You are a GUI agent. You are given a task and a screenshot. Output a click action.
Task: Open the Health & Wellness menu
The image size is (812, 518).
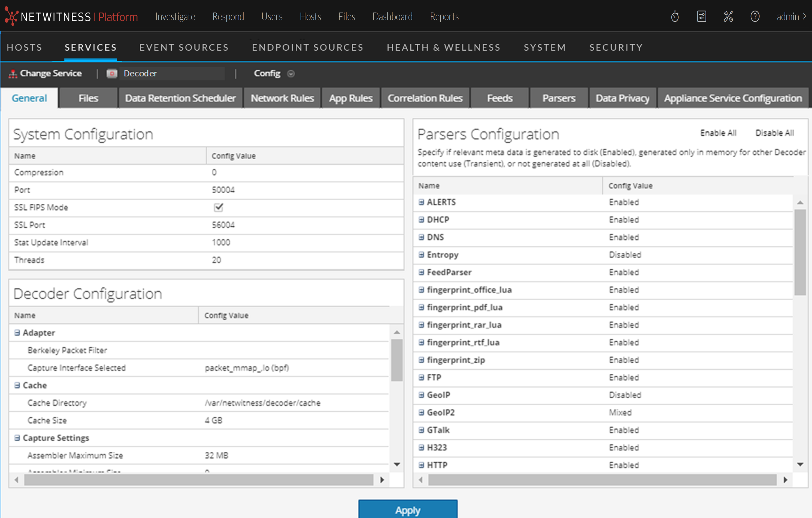tap(443, 48)
